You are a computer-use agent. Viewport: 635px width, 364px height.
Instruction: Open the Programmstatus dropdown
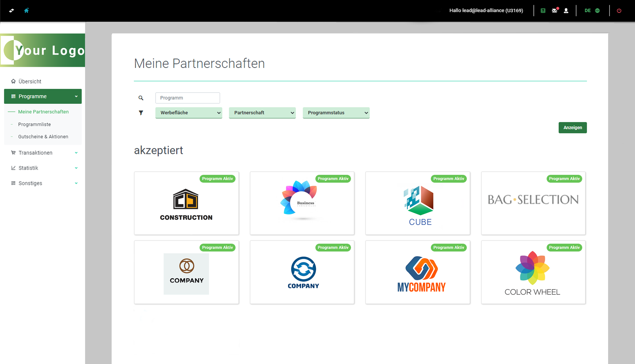pyautogui.click(x=336, y=113)
